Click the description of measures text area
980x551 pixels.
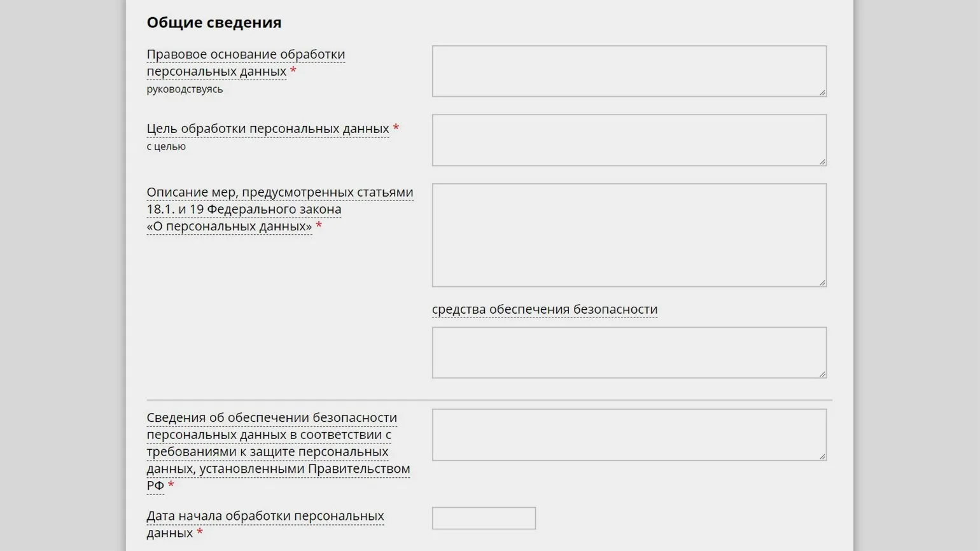point(629,235)
